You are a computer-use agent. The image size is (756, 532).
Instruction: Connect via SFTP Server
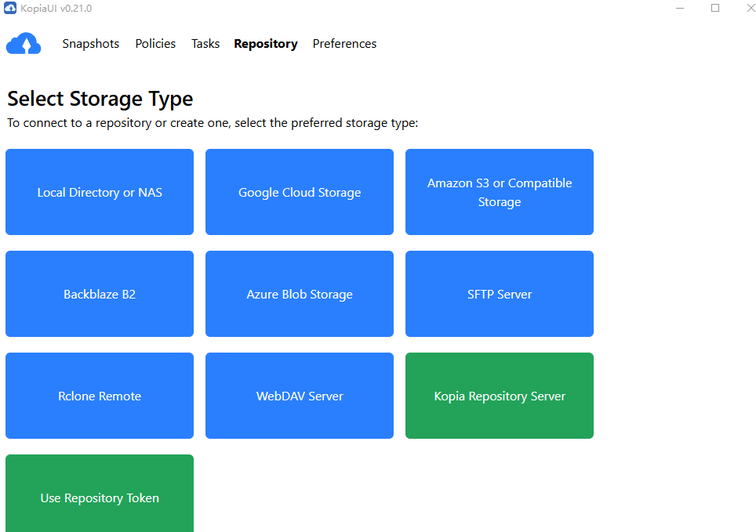(x=500, y=294)
